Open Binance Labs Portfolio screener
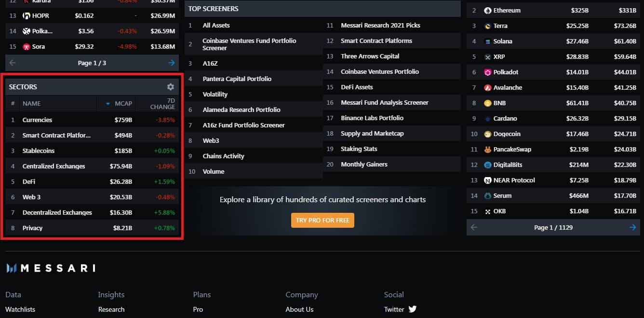This screenshot has width=644, height=318. point(372,118)
